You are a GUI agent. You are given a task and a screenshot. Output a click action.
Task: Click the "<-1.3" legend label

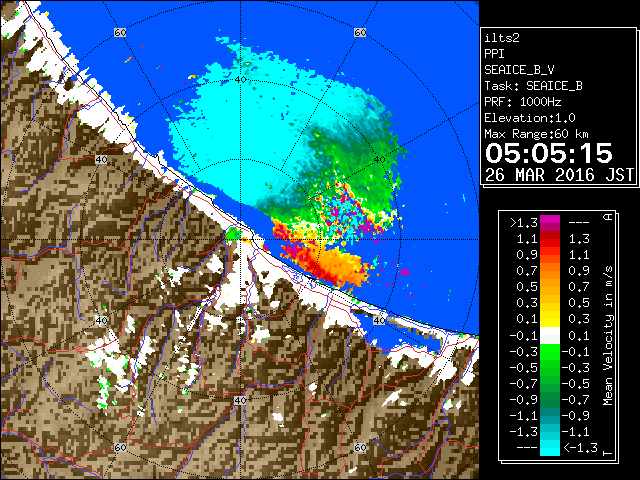[580, 447]
